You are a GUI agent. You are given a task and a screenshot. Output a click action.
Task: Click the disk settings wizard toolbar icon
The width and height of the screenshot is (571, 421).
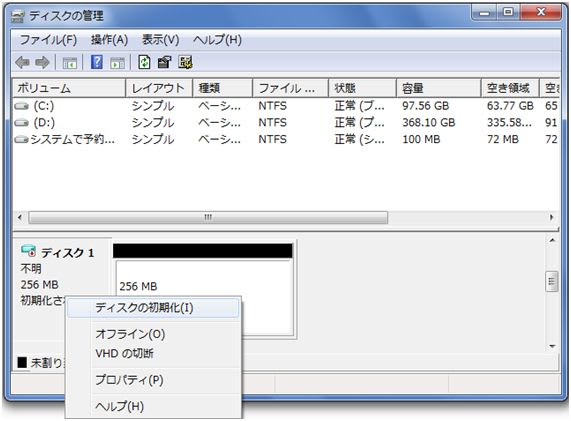(x=185, y=63)
